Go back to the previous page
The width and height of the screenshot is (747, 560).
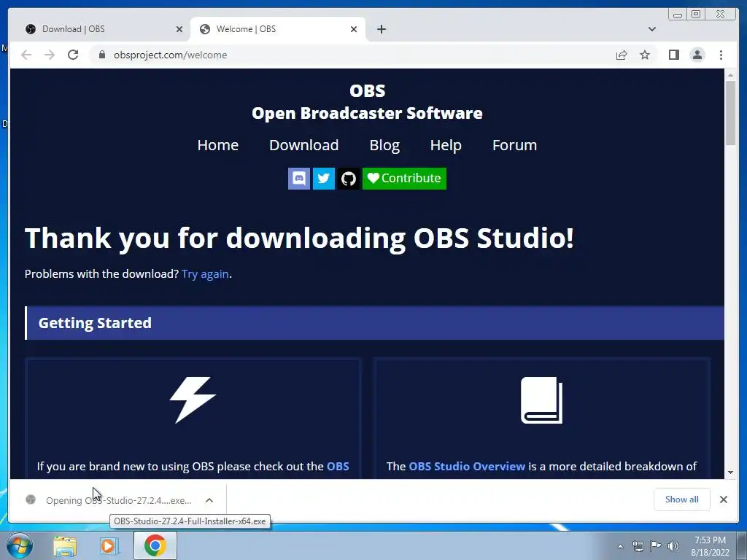[26, 55]
